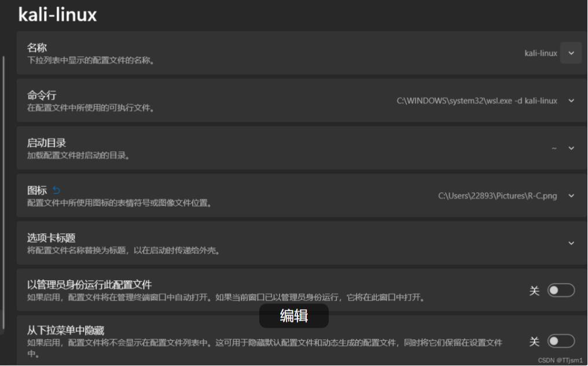Expand the 选项卡标题 setting chevron
Screen dimensions: 588x366
(x=571, y=243)
